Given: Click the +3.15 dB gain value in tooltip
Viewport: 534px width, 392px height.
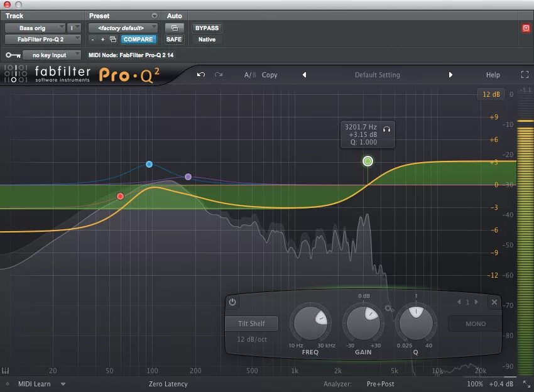Looking at the screenshot, I should point(363,134).
